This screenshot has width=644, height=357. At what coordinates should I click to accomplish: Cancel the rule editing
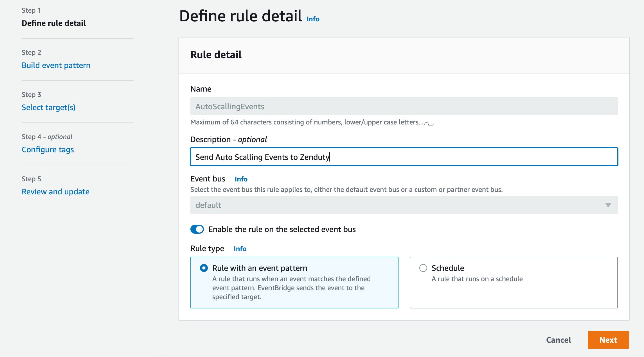558,340
